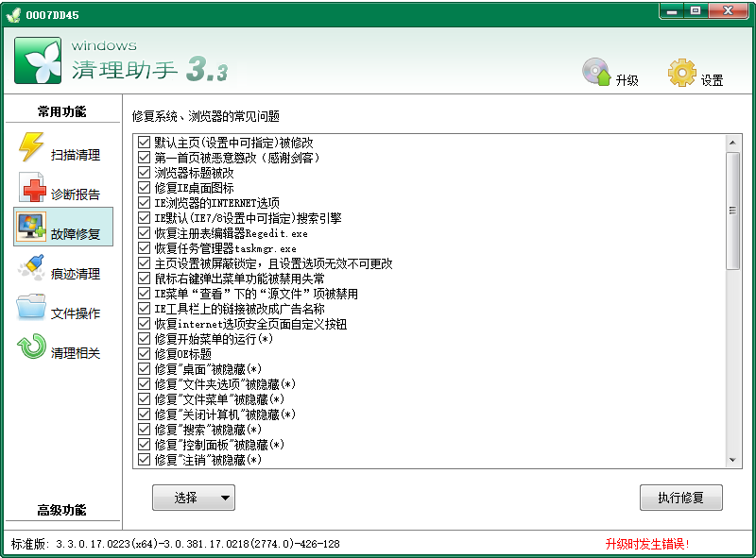756x558 pixels.
Task: Toggle 修复"注销"被隐藏(*) checkbox
Action: tap(144, 460)
